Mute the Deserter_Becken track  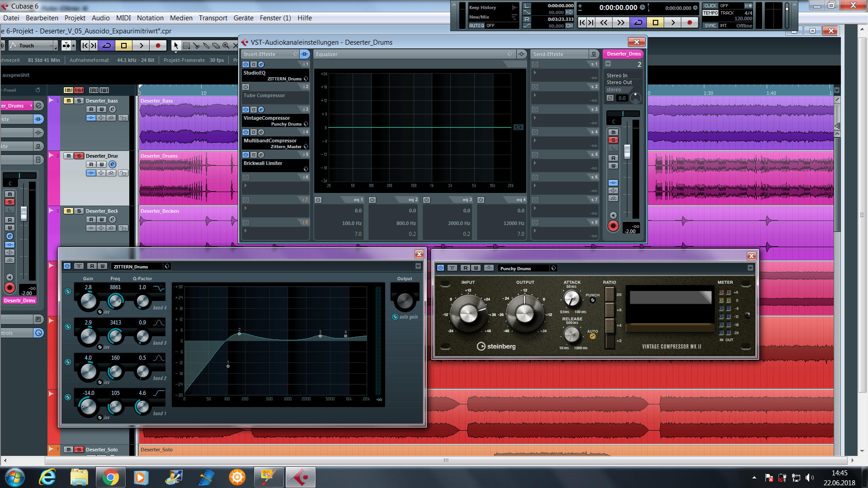(68, 211)
